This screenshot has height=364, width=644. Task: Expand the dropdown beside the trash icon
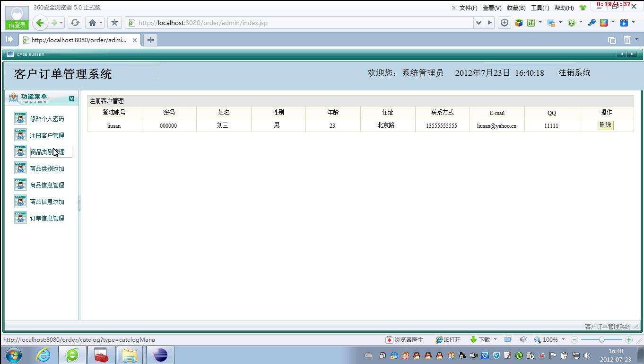pos(636,40)
